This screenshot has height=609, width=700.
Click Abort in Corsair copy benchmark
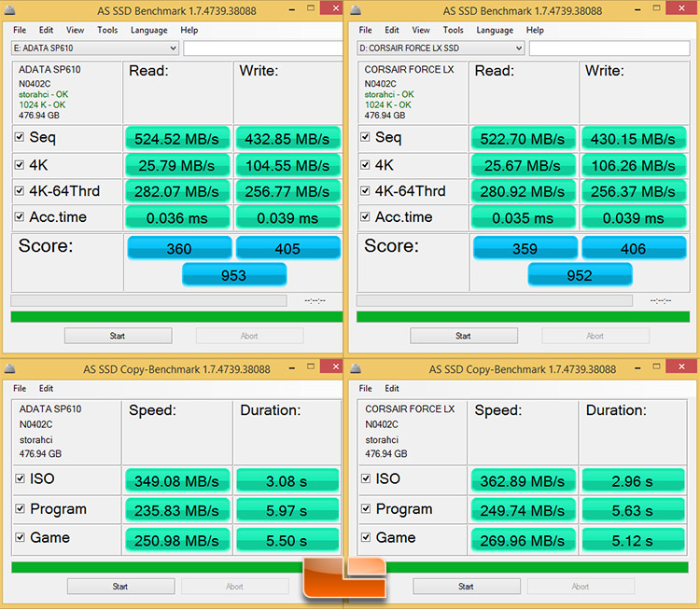581,587
